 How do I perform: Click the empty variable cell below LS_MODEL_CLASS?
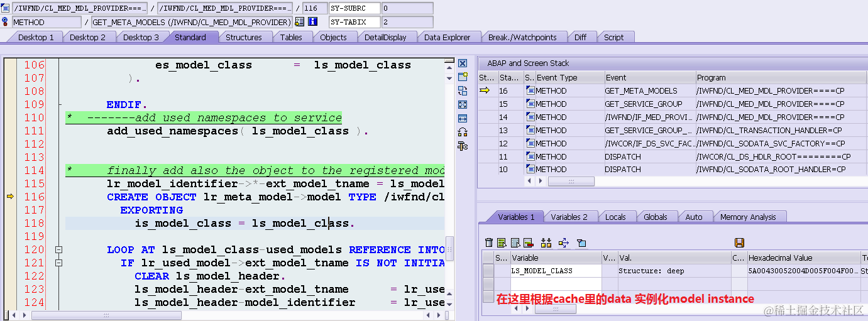pyautogui.click(x=556, y=283)
